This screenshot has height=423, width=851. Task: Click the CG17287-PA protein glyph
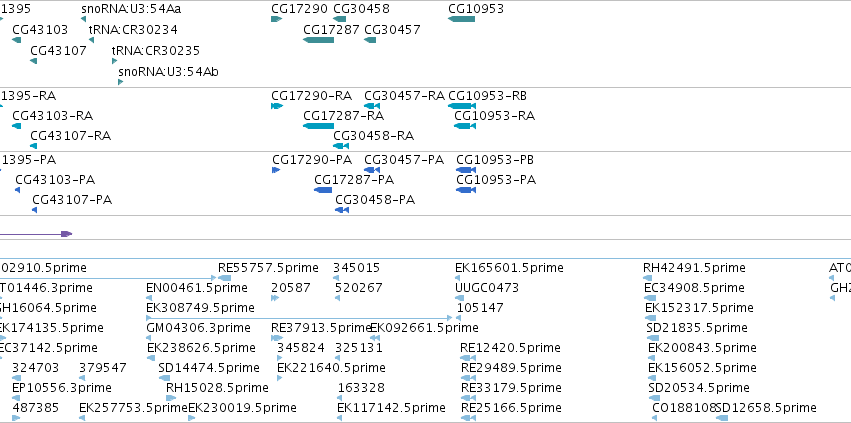coord(323,190)
